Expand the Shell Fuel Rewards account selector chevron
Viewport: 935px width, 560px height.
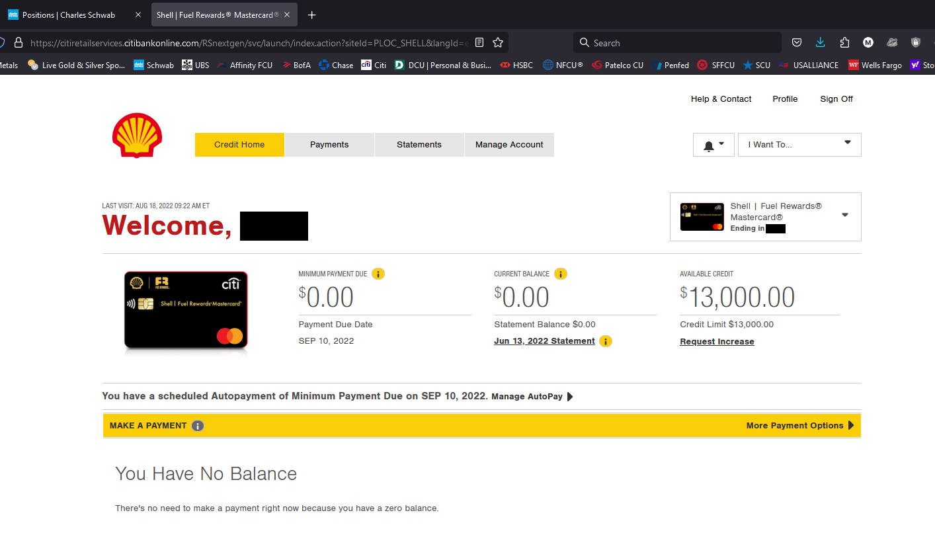(x=844, y=215)
